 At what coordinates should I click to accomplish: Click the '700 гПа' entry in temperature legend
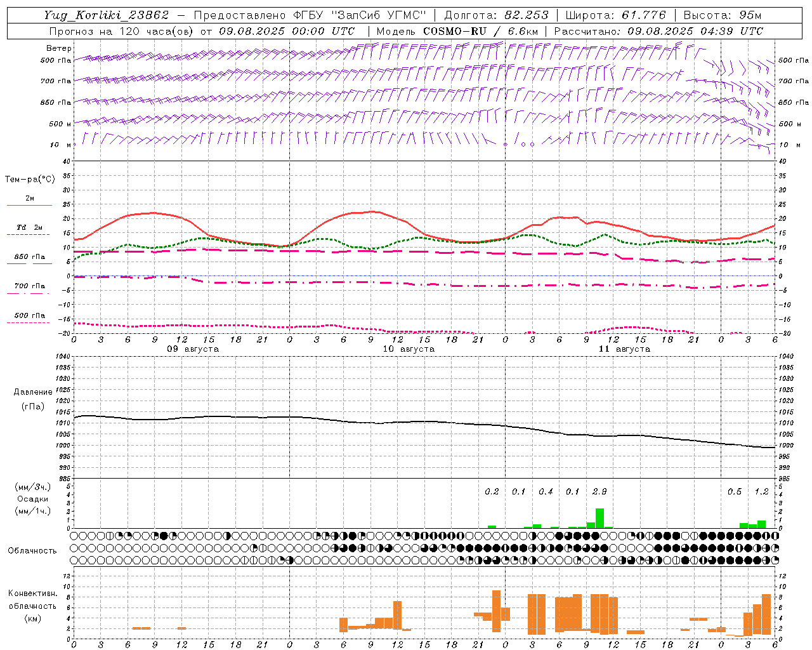pos(29,286)
